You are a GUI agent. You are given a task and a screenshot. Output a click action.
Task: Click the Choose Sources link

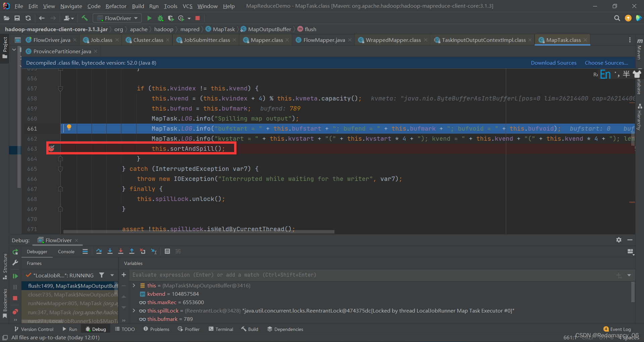[606, 63]
